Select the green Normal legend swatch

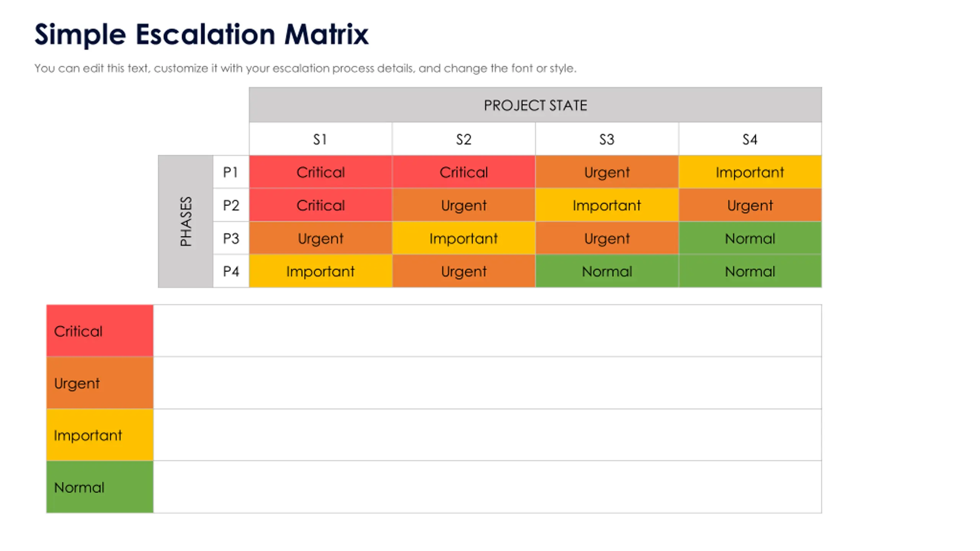100,487
